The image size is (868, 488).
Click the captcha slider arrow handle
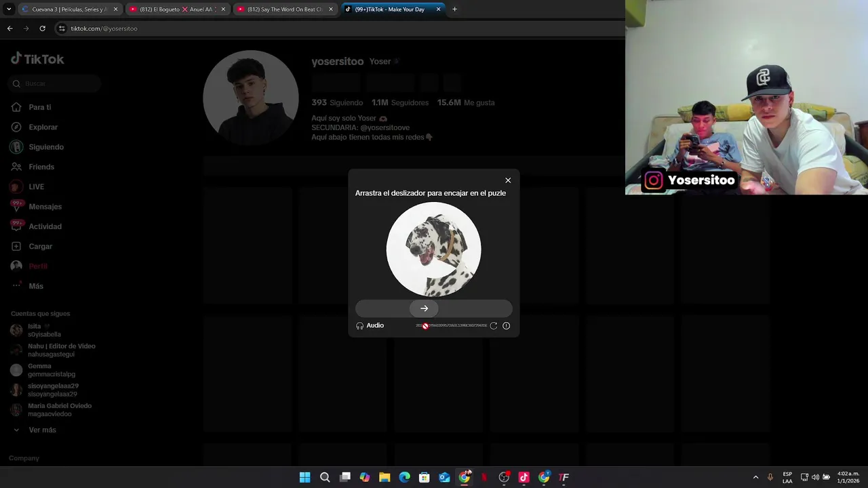(424, 308)
